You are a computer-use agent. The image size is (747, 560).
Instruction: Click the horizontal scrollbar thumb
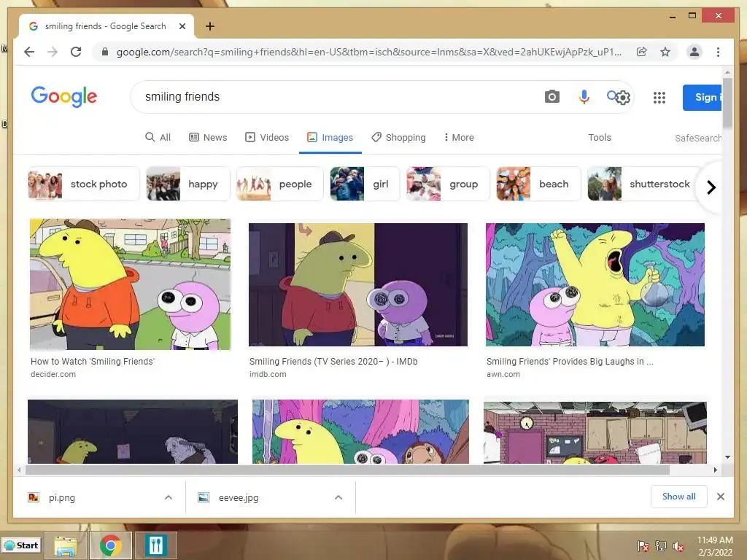coord(347,470)
